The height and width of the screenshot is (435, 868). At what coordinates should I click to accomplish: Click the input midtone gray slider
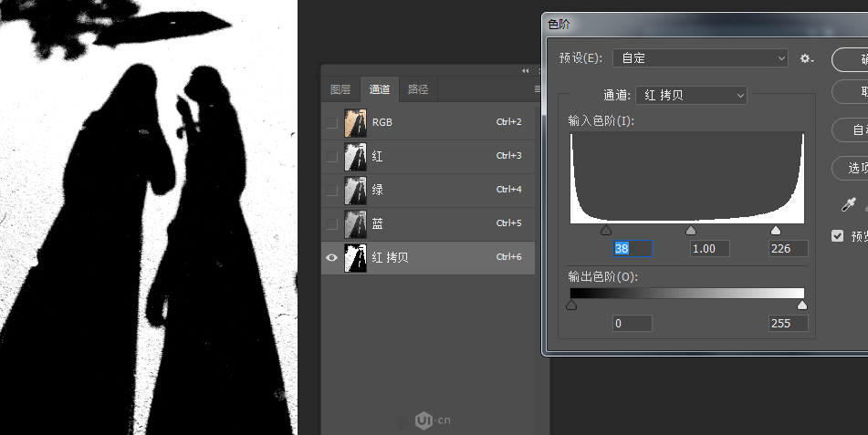691,231
